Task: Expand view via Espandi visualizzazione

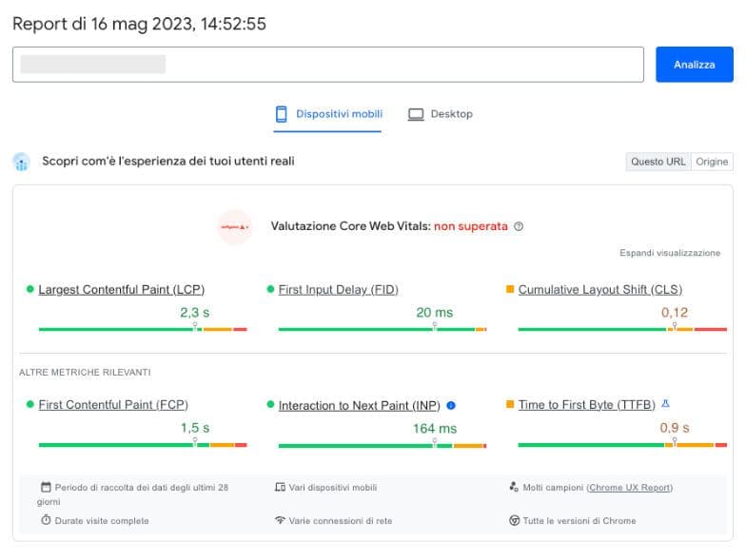Action: tap(669, 254)
